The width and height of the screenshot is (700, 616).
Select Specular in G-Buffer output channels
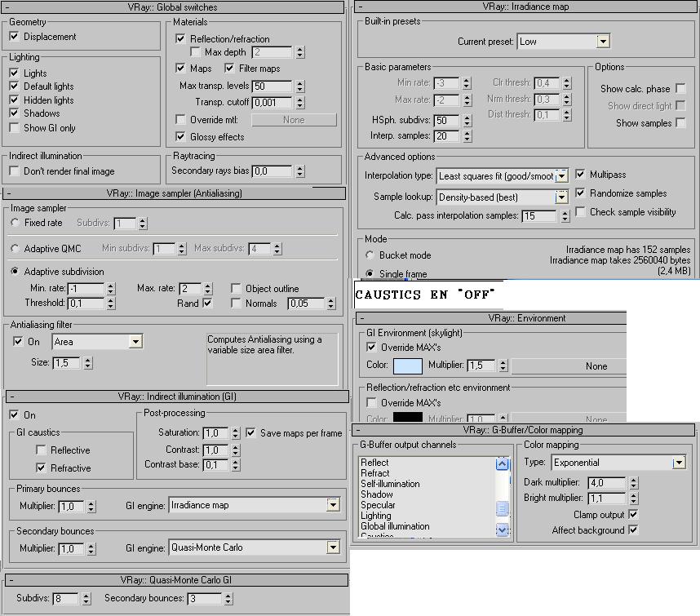(378, 505)
